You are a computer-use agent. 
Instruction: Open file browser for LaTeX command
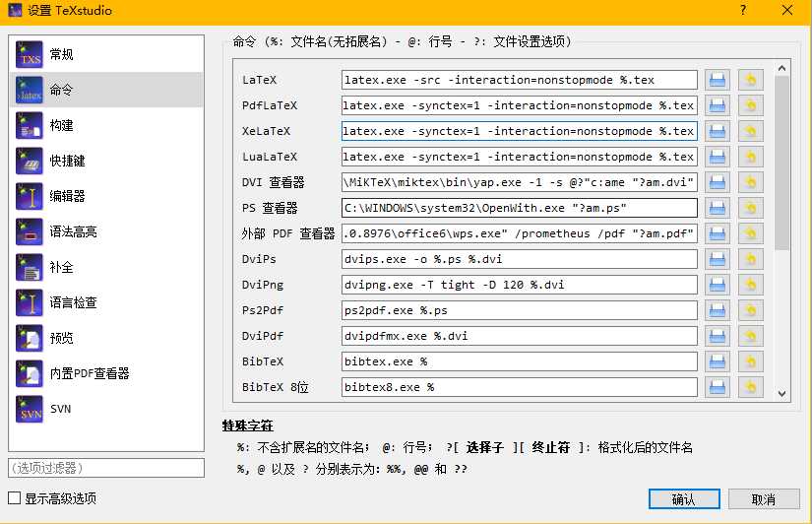coord(718,80)
